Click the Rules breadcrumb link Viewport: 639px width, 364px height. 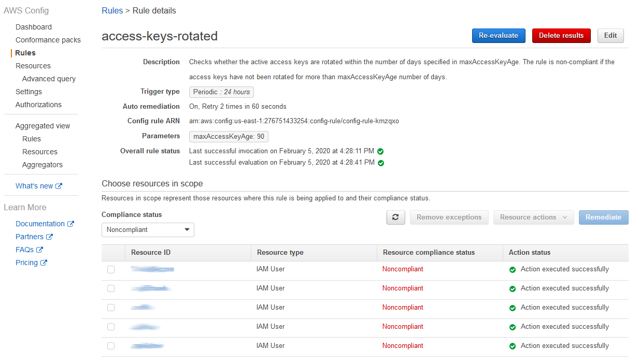(x=112, y=10)
